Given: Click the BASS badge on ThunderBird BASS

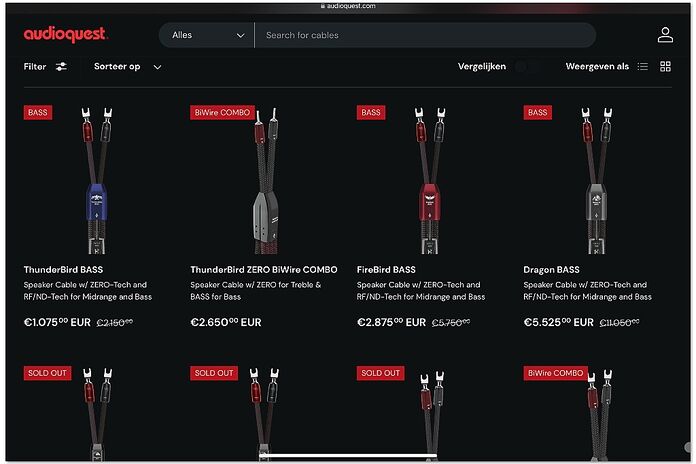Looking at the screenshot, I should point(38,112).
